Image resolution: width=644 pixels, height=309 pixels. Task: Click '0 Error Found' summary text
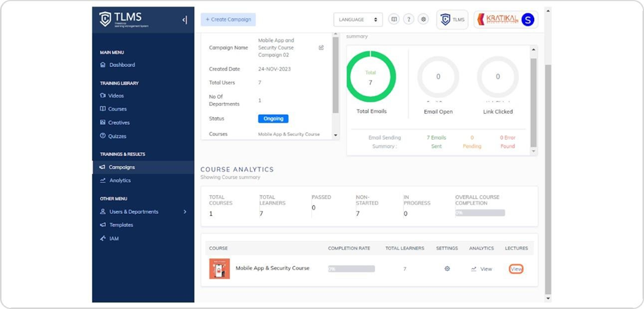pyautogui.click(x=508, y=142)
